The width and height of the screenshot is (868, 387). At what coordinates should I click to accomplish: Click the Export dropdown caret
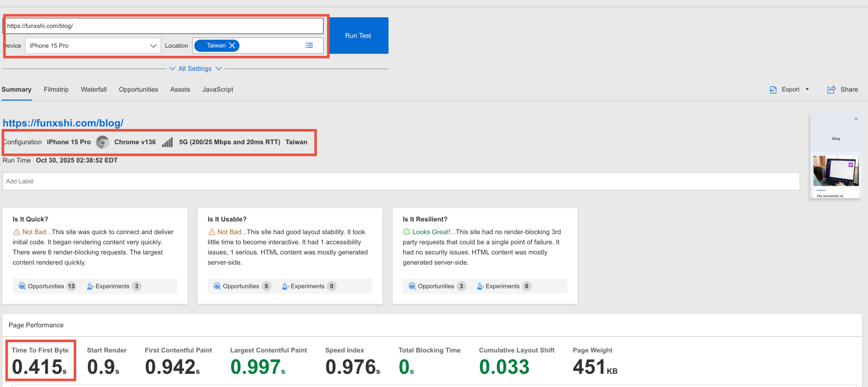point(807,89)
